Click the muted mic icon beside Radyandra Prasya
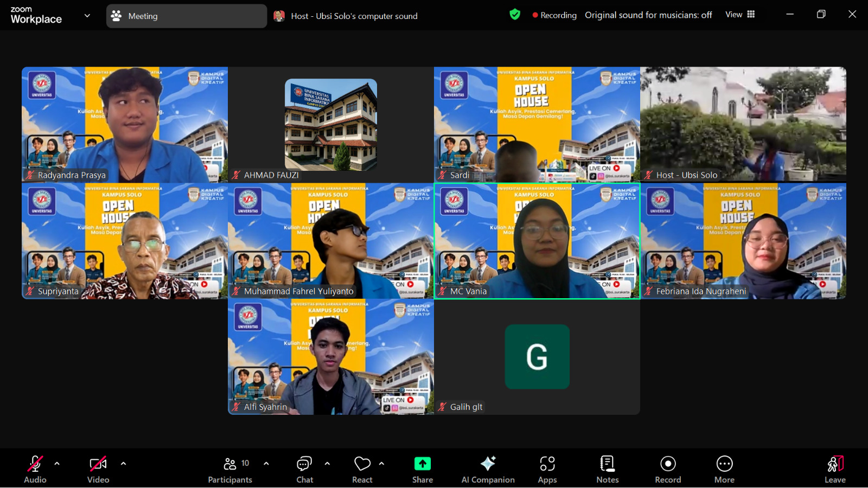The image size is (868, 488). pos(30,175)
